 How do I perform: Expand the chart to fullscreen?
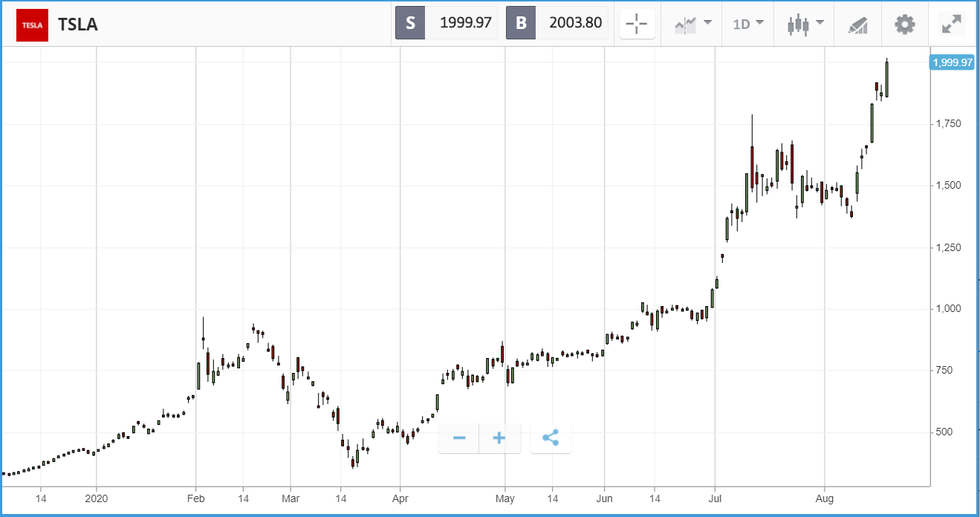[952, 24]
